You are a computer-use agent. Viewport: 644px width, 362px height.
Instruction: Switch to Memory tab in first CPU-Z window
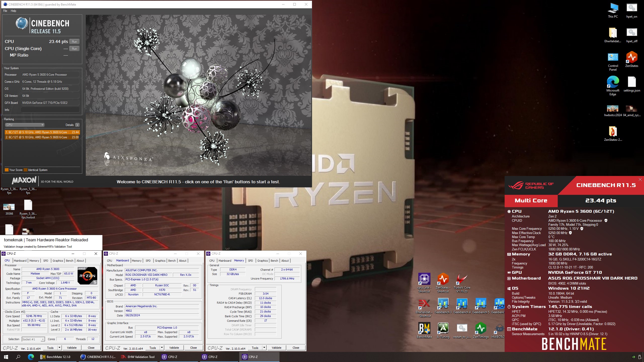click(x=34, y=261)
